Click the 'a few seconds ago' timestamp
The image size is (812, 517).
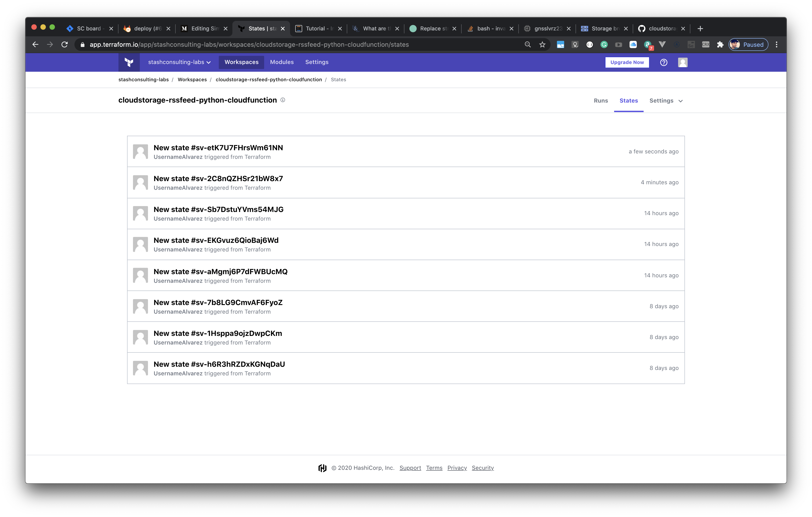click(x=654, y=151)
